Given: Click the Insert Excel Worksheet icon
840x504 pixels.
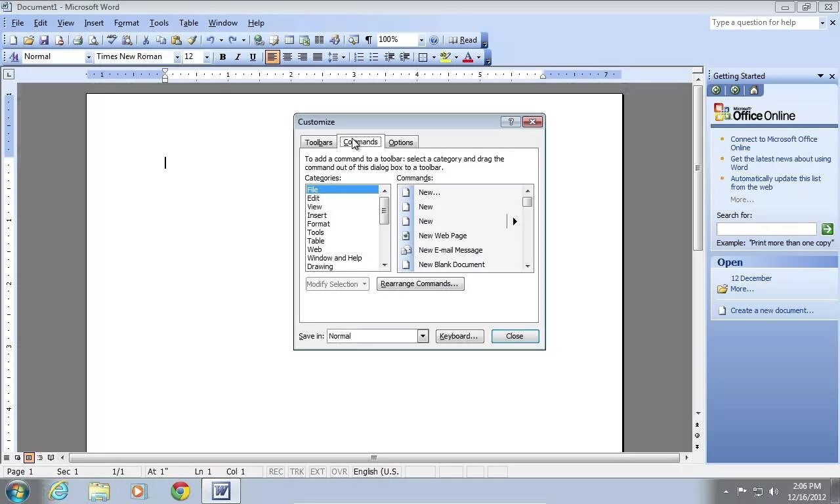Looking at the screenshot, I should pyautogui.click(x=304, y=40).
